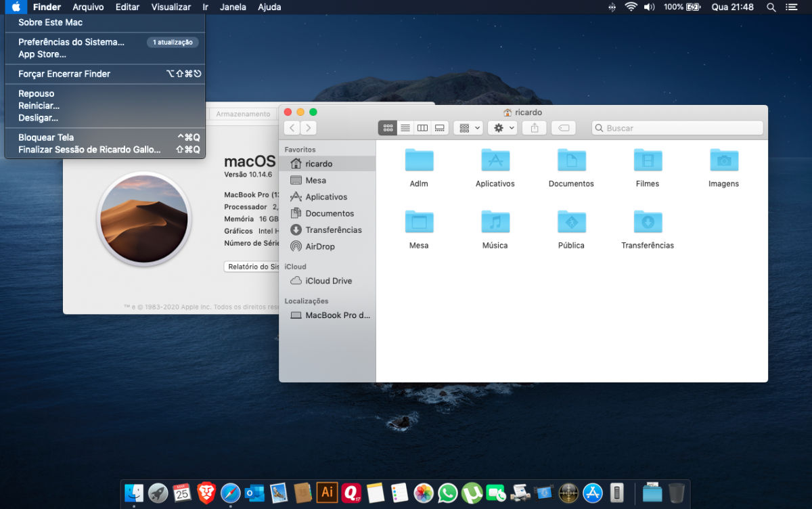This screenshot has height=509, width=812.
Task: Launch Safari from the dock
Action: (x=230, y=493)
